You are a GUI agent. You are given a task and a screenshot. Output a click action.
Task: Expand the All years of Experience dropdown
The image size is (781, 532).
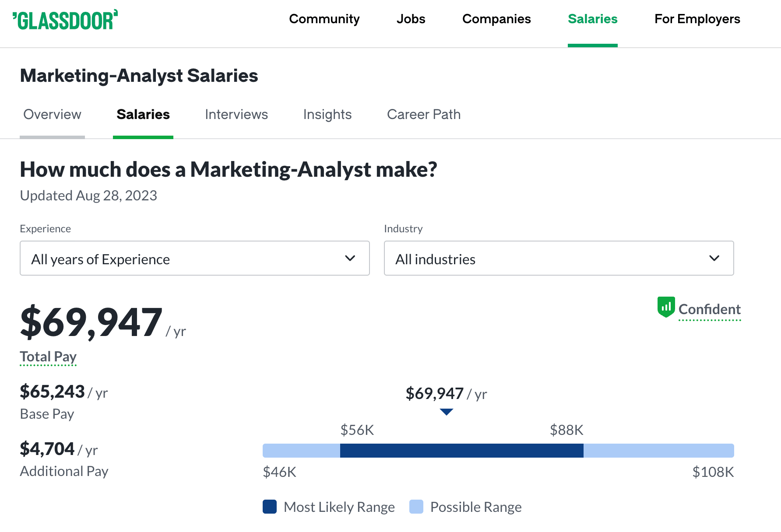pyautogui.click(x=194, y=258)
